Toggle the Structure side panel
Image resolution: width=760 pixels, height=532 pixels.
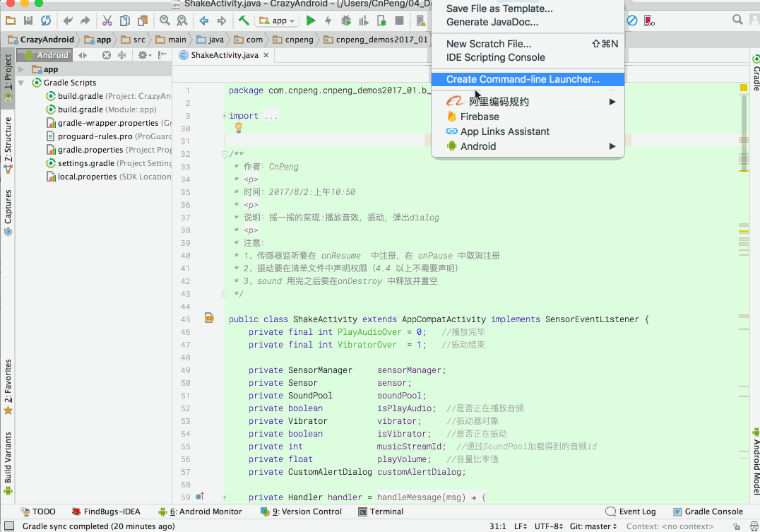click(x=8, y=145)
